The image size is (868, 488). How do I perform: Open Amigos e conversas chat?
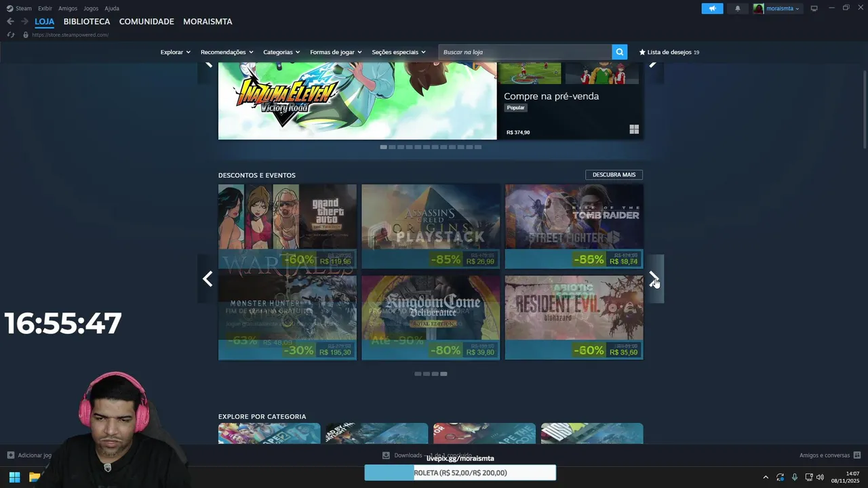[830, 455]
